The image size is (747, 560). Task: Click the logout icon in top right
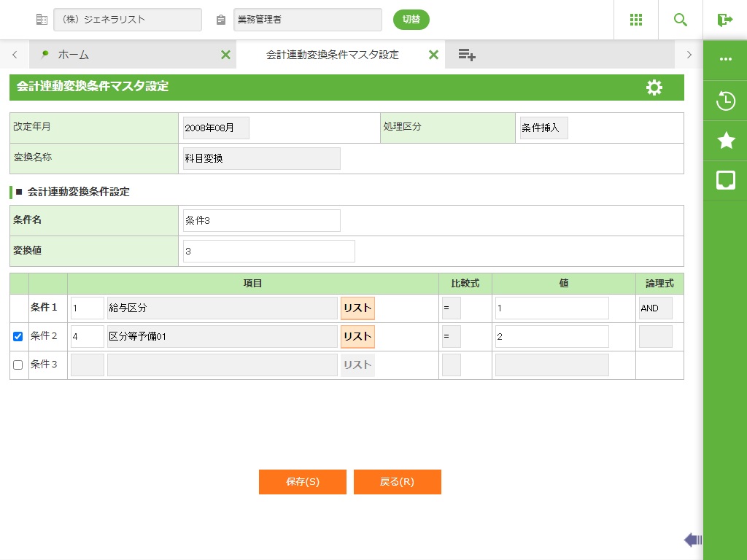pyautogui.click(x=724, y=20)
